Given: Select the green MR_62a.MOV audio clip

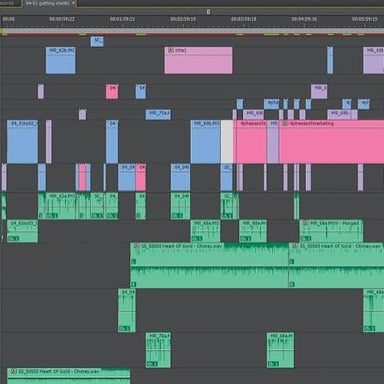Looking at the screenshot, I should click(61, 206).
